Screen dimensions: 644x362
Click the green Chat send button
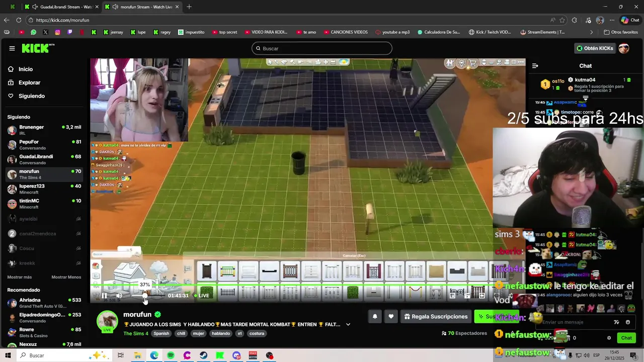[x=626, y=338]
